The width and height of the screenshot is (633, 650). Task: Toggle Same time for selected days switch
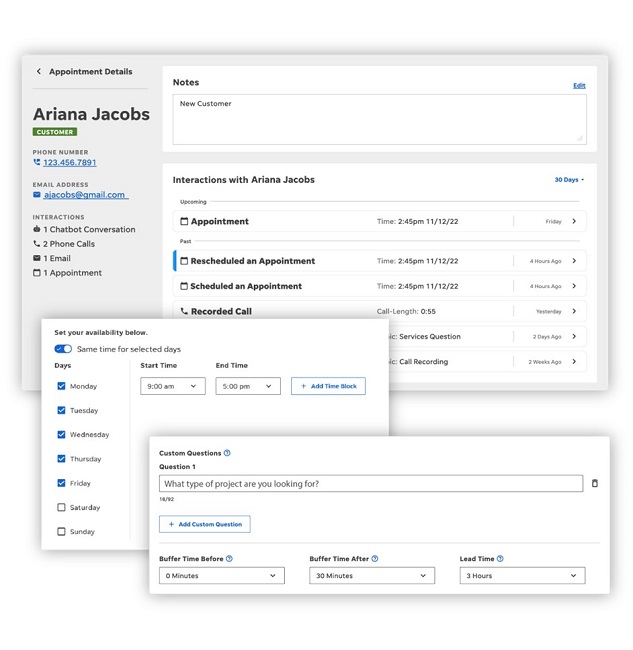tap(63, 349)
